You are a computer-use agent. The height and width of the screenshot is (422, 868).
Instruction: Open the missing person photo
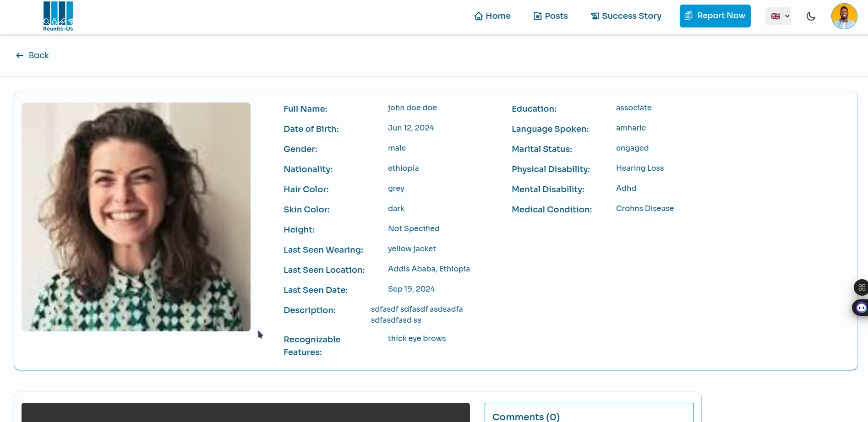[136, 217]
